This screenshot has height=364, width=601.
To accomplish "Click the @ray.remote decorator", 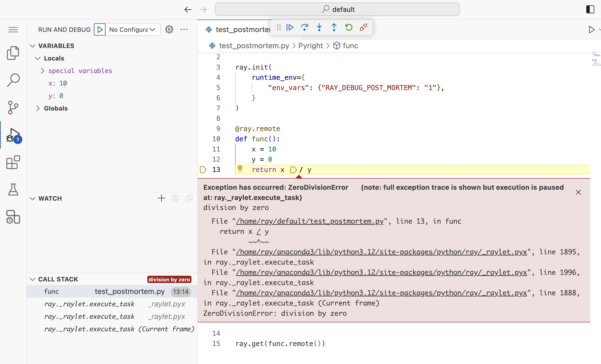I will [x=257, y=129].
